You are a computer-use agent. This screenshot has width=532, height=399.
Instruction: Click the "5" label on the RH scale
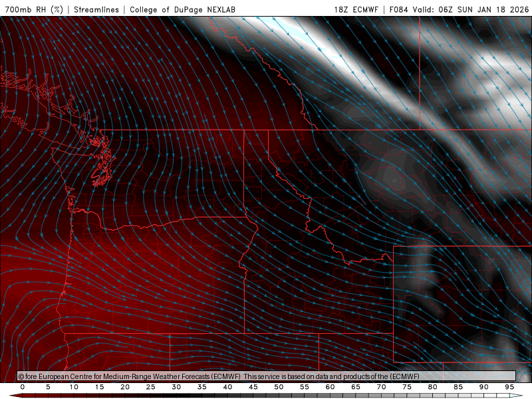[48, 387]
